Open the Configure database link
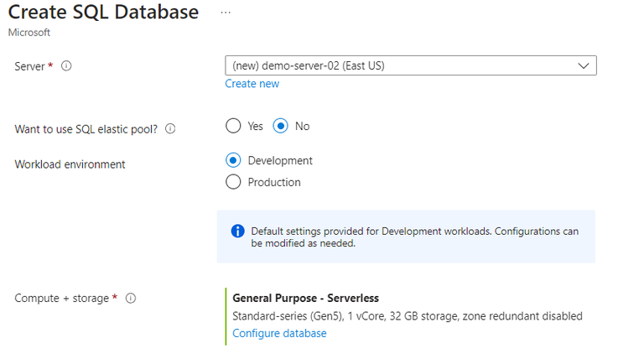644x364 pixels. tap(279, 333)
